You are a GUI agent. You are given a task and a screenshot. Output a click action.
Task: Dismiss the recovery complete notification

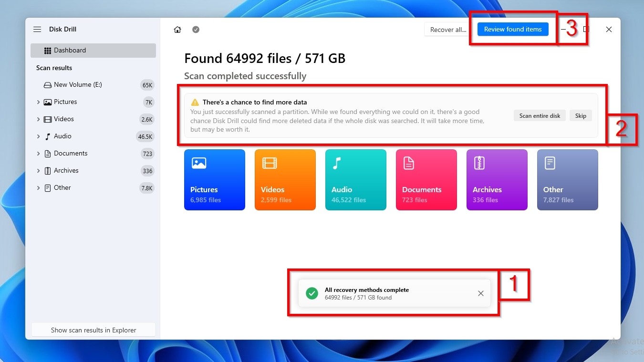coord(480,293)
